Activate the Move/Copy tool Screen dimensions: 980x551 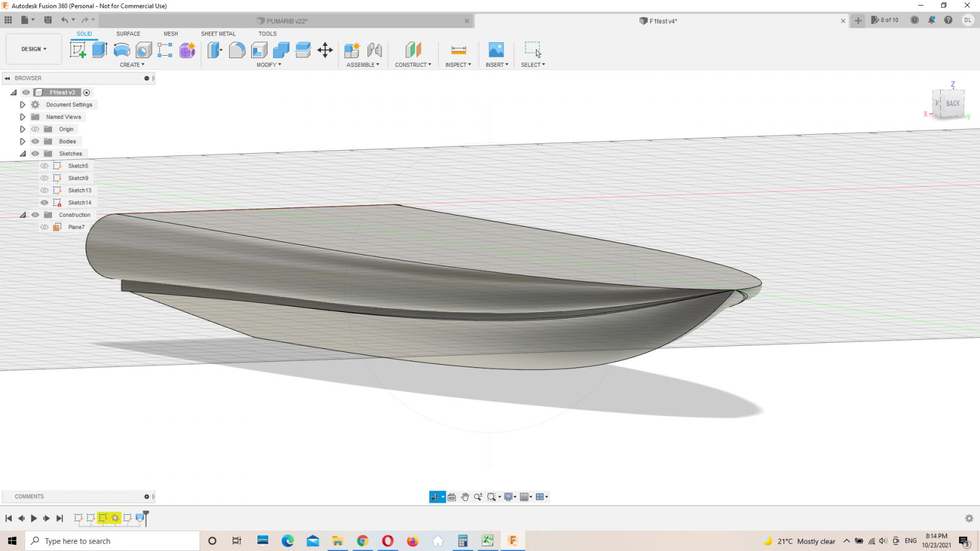tap(325, 50)
